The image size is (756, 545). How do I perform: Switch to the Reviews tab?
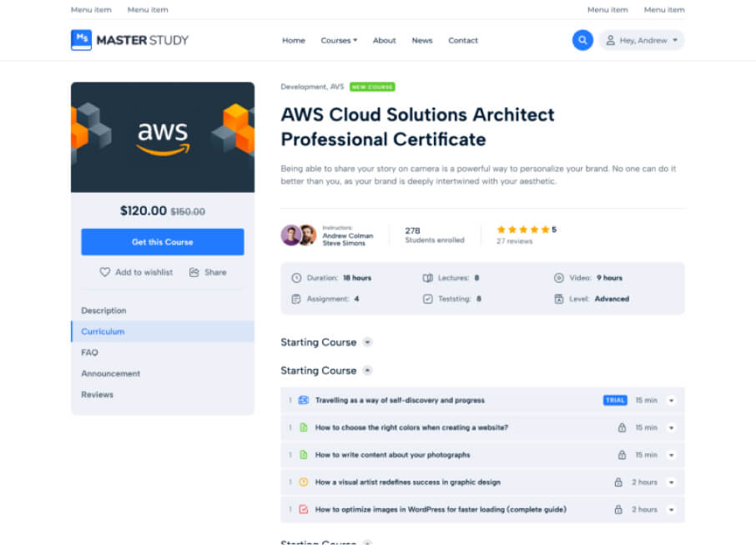tap(98, 394)
